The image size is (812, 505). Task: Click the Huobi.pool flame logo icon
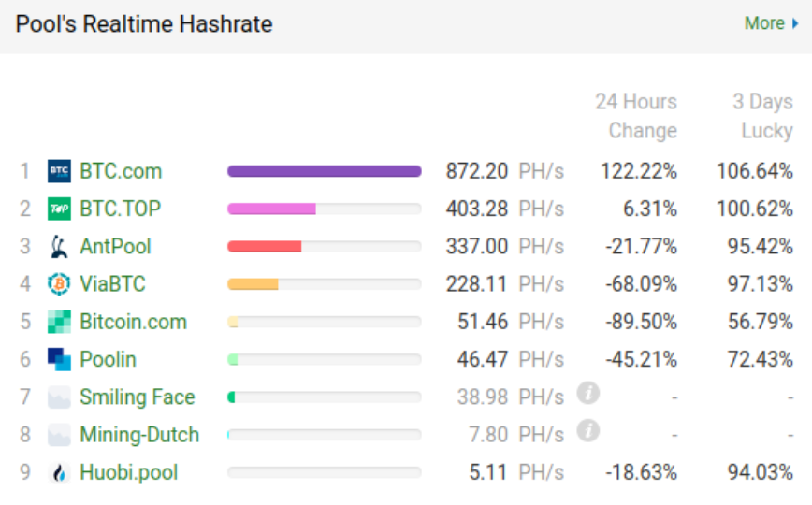pyautogui.click(x=59, y=472)
